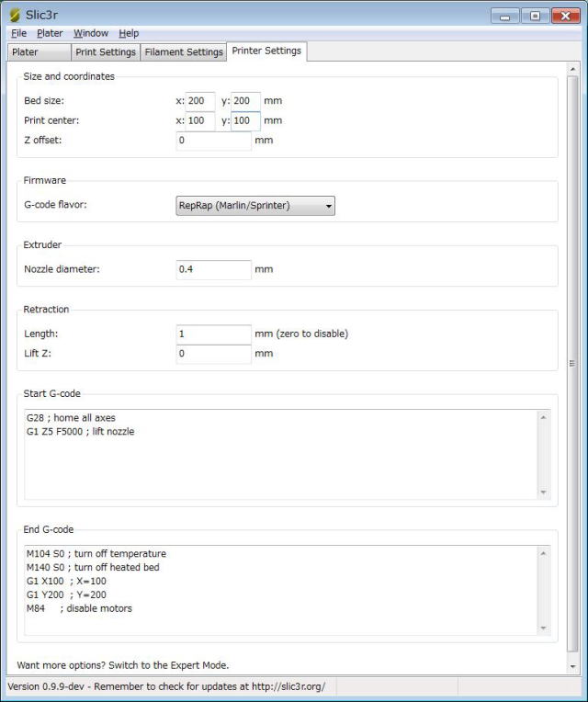Click main panel scrollbar up arrow
Screen dimensions: 588x702
[x=572, y=69]
